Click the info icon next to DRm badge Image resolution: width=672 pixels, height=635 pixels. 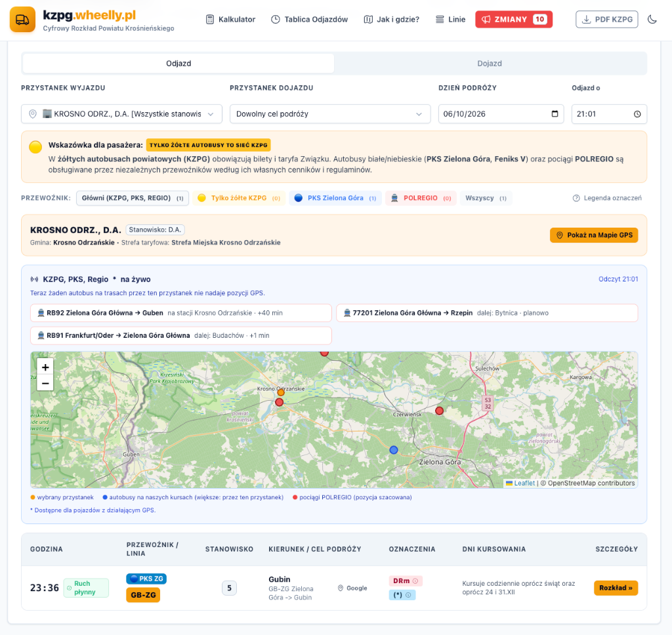pyautogui.click(x=415, y=581)
